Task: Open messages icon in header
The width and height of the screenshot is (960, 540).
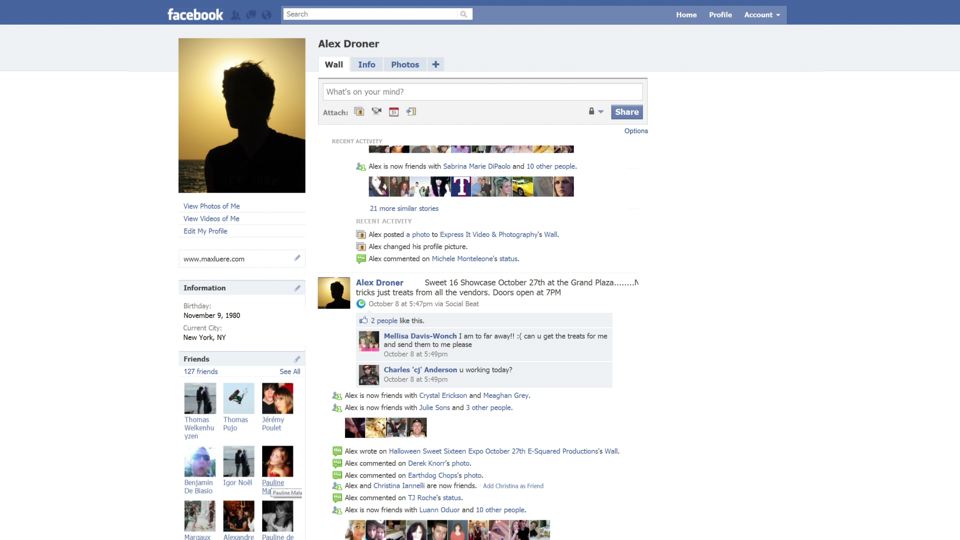Action: (251, 15)
